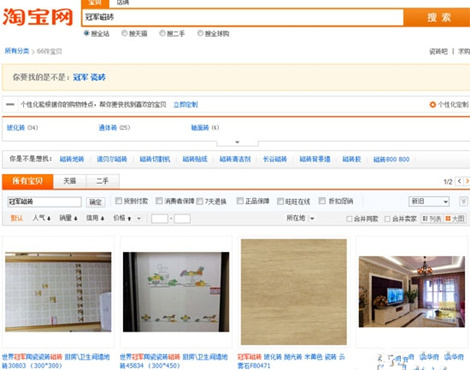The height and width of the screenshot is (370, 470).
Task: Sort results by 销量 sales
Action: click(68, 218)
